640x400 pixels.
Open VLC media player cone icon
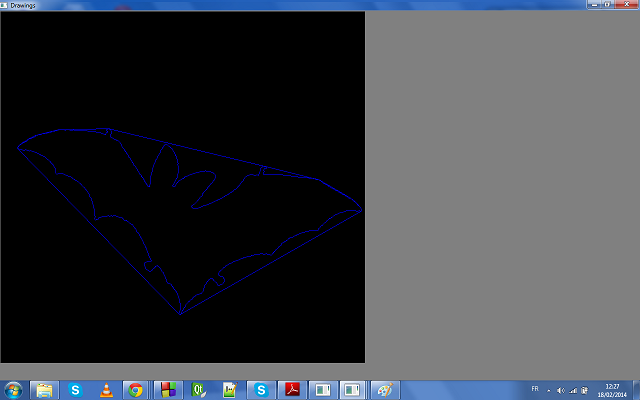coord(106,390)
